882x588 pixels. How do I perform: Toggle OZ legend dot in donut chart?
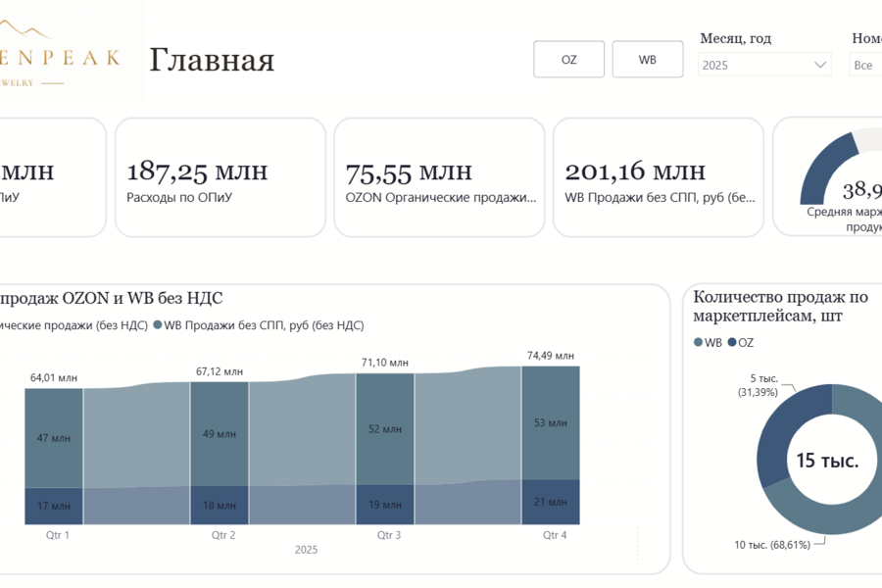pos(732,342)
